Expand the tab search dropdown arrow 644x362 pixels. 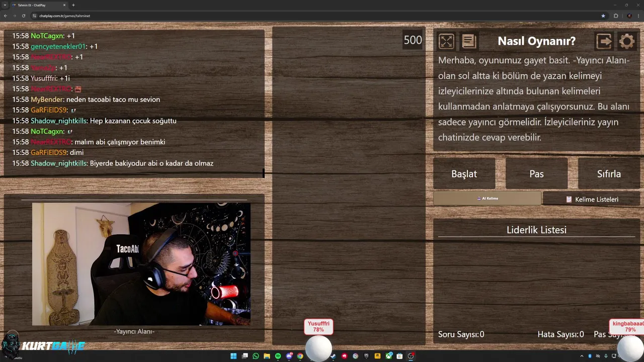point(5,5)
